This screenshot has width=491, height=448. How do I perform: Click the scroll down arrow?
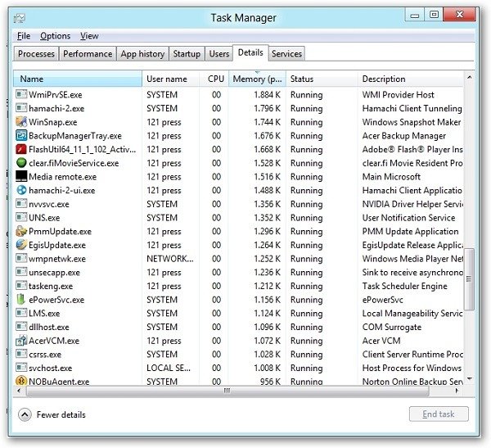[x=469, y=379]
